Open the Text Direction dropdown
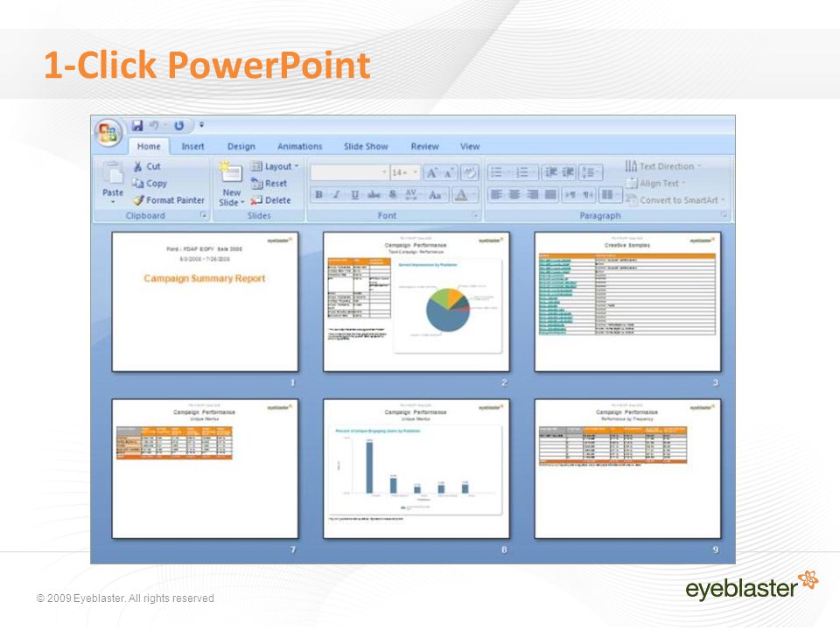The image size is (840, 630). click(x=663, y=166)
